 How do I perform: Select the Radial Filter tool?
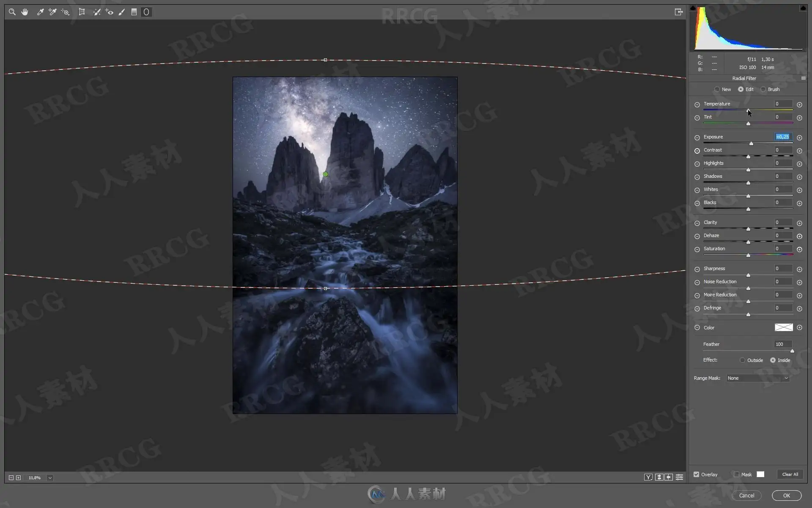(x=146, y=12)
